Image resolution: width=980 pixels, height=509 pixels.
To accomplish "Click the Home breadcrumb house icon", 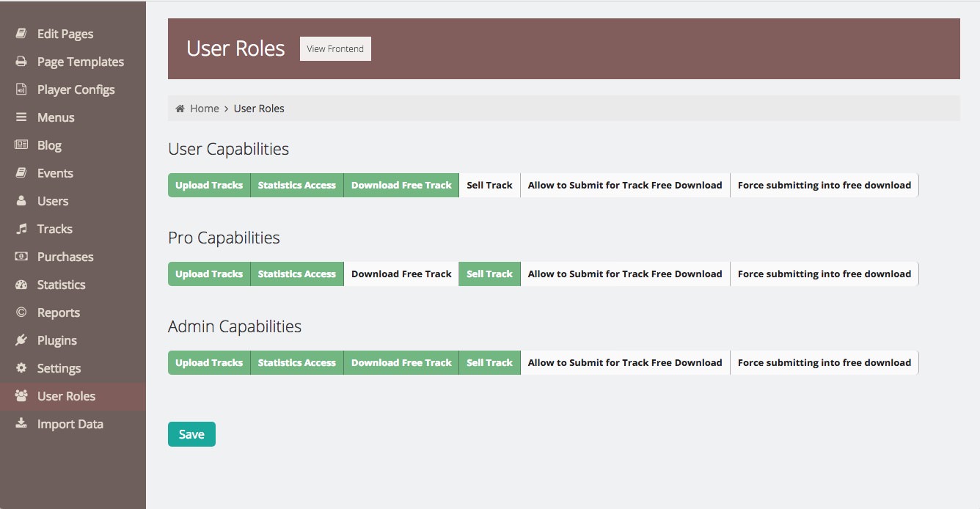I will [180, 109].
